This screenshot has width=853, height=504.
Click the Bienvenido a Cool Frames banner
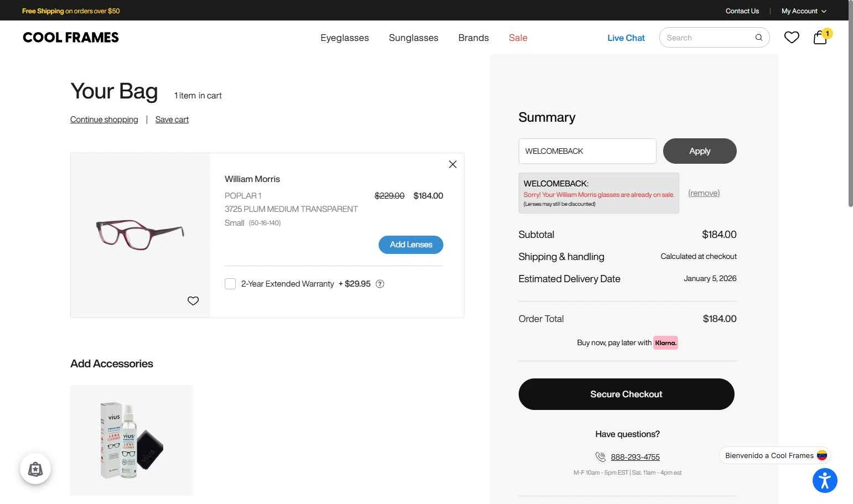pos(775,455)
